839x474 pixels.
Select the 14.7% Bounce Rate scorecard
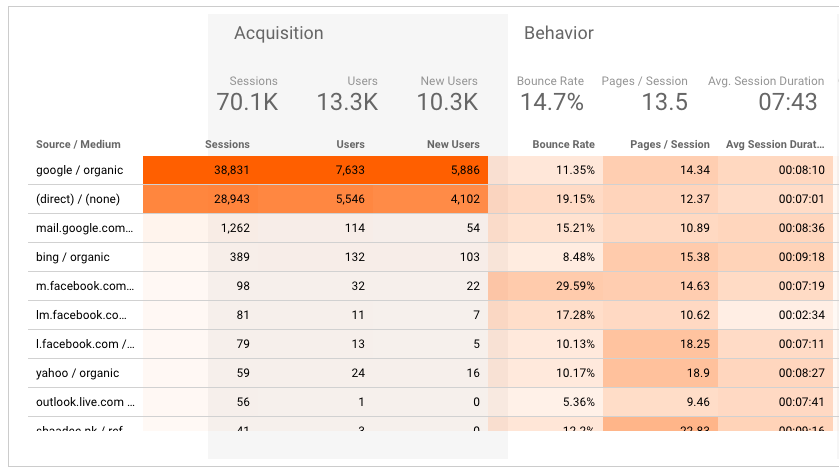coord(551,94)
